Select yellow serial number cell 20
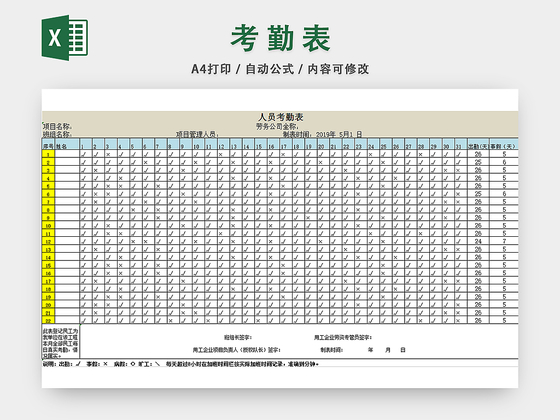The height and width of the screenshot is (420, 560). click(x=48, y=304)
